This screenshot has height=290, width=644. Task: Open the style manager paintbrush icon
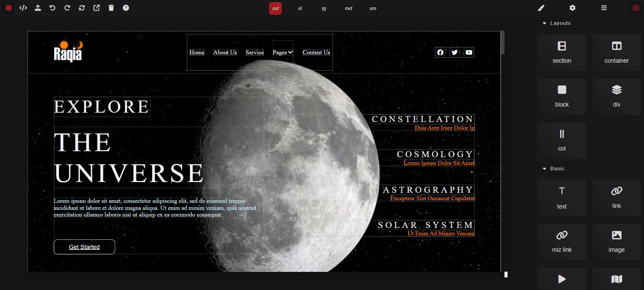point(541,8)
